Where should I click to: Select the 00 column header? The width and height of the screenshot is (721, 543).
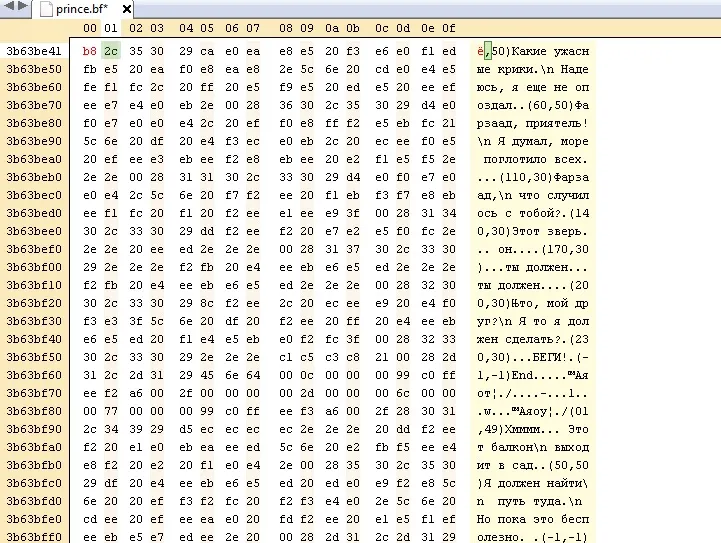click(90, 28)
